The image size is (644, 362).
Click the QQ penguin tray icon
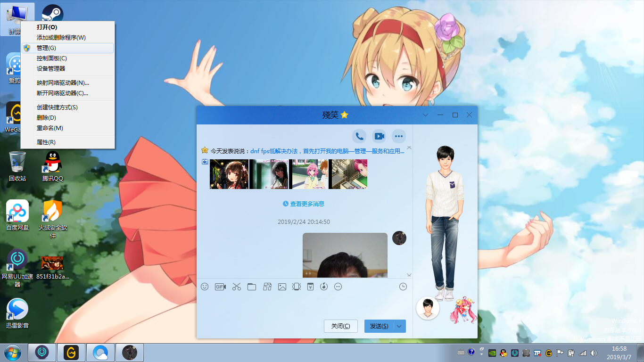504,353
